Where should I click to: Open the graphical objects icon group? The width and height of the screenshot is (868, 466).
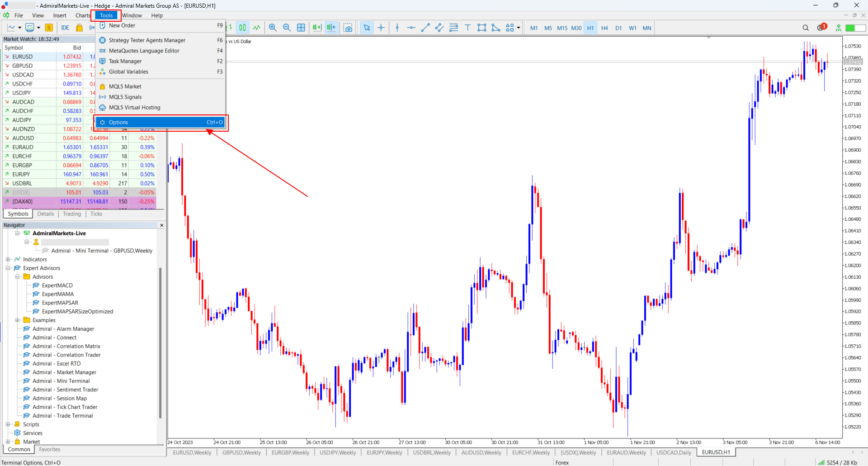510,28
